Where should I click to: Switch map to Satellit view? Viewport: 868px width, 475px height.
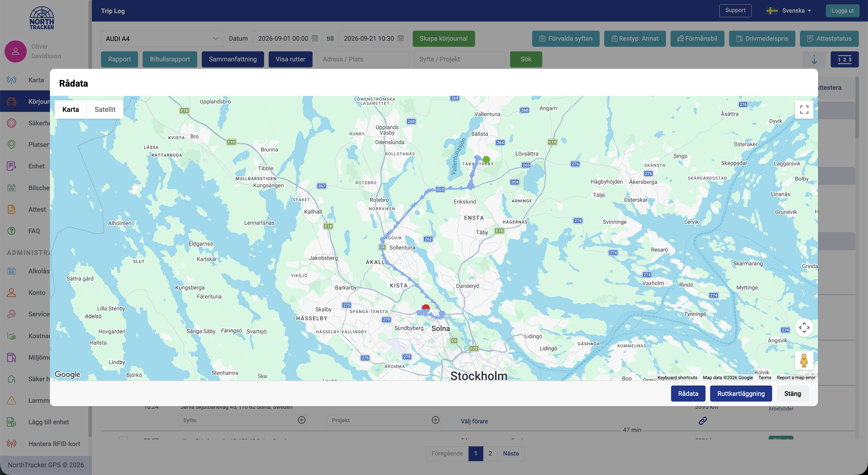(105, 109)
